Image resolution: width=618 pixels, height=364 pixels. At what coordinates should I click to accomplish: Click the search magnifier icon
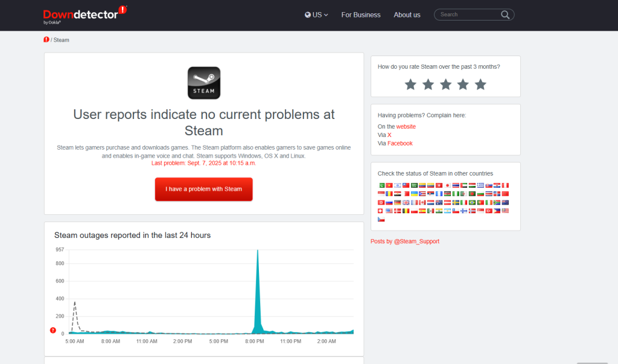(505, 14)
